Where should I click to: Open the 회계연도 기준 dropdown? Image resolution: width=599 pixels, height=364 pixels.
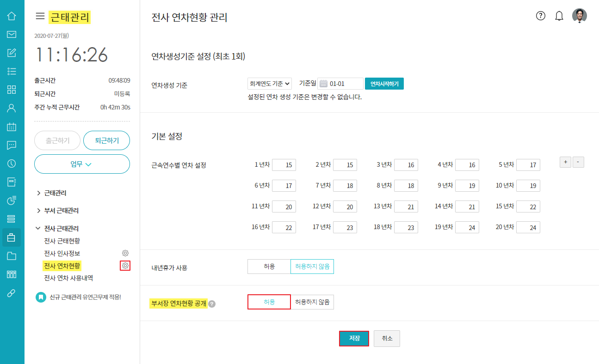pyautogui.click(x=270, y=84)
